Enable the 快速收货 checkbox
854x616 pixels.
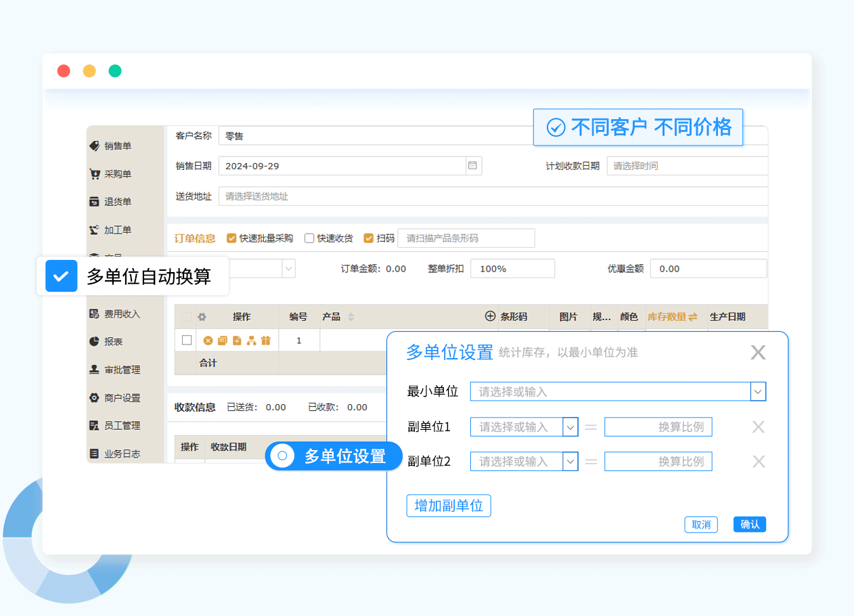click(309, 238)
